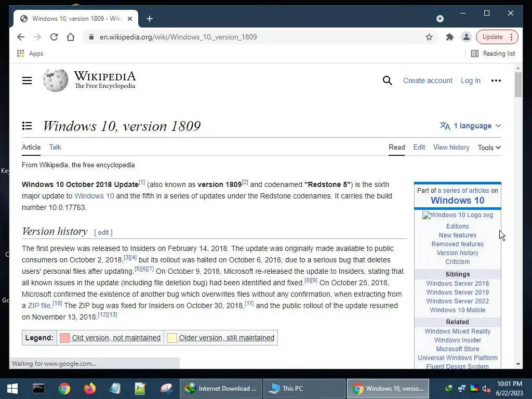Viewport: 532px width, 399px height.
Task: Click the Log in link
Action: pyautogui.click(x=470, y=81)
